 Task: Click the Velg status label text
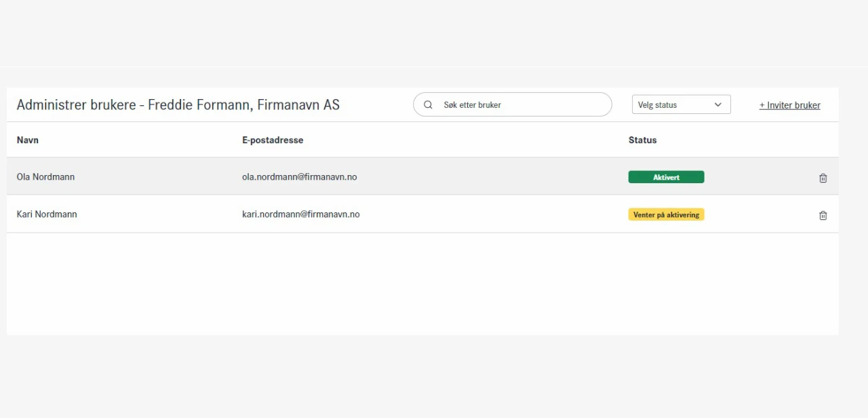(657, 105)
